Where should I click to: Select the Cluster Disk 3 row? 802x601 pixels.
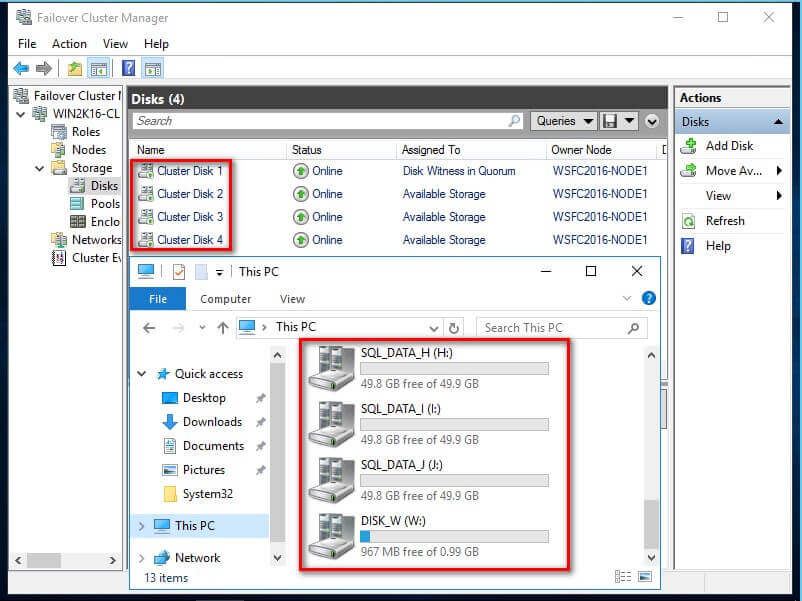(190, 217)
